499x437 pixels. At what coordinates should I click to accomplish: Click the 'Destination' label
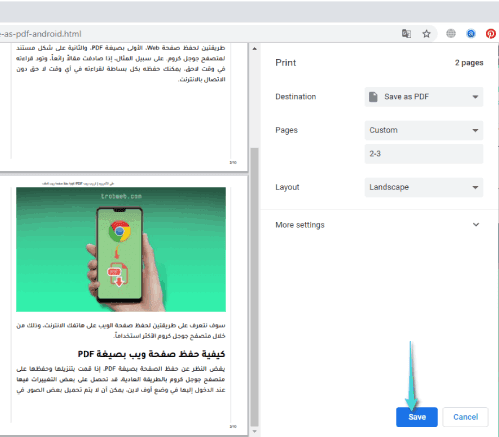(x=296, y=97)
